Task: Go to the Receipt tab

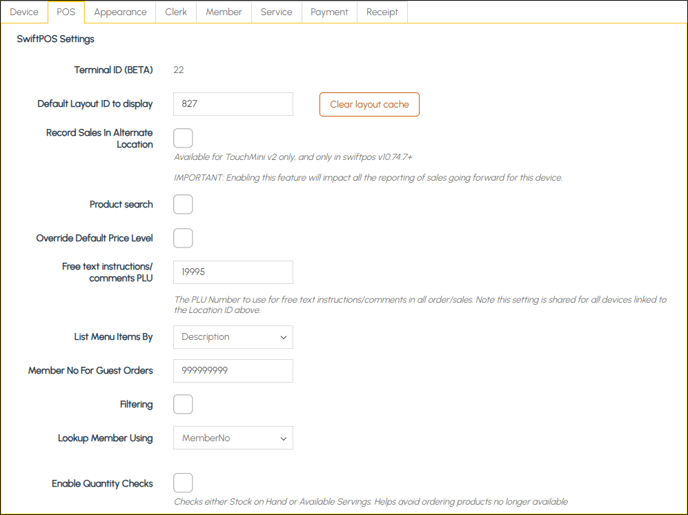Action: point(382,12)
